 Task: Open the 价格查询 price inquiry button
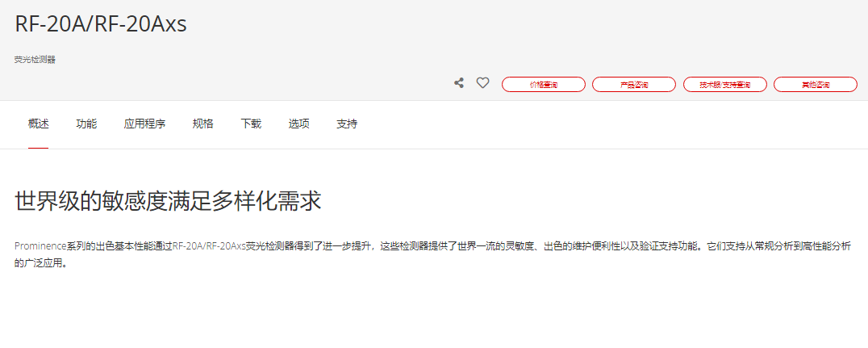point(543,84)
